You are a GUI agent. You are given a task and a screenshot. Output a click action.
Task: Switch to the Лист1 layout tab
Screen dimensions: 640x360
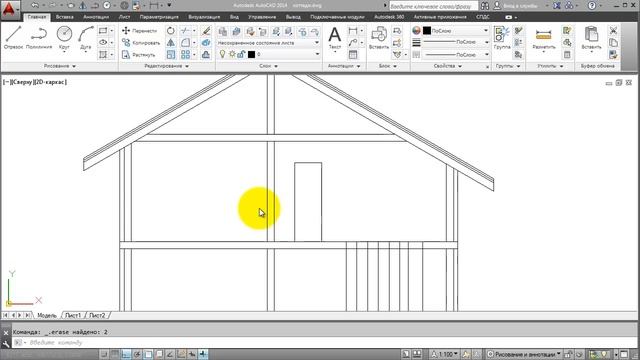pyautogui.click(x=73, y=316)
